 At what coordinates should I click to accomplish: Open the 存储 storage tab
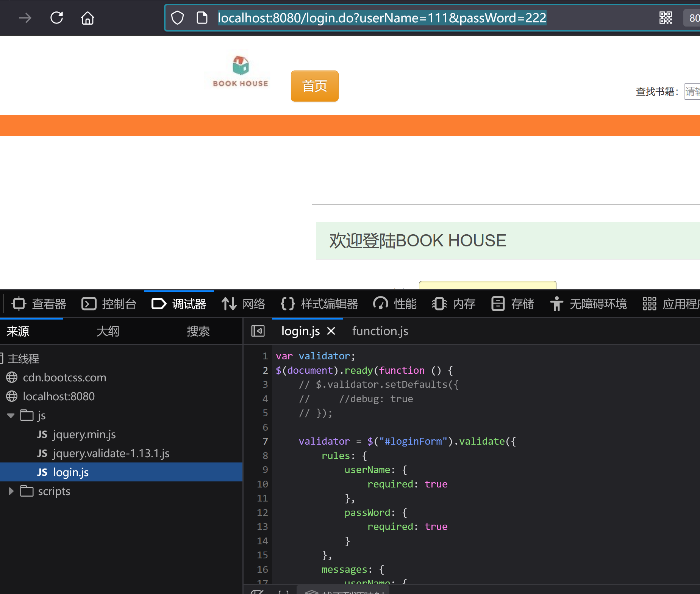click(513, 304)
